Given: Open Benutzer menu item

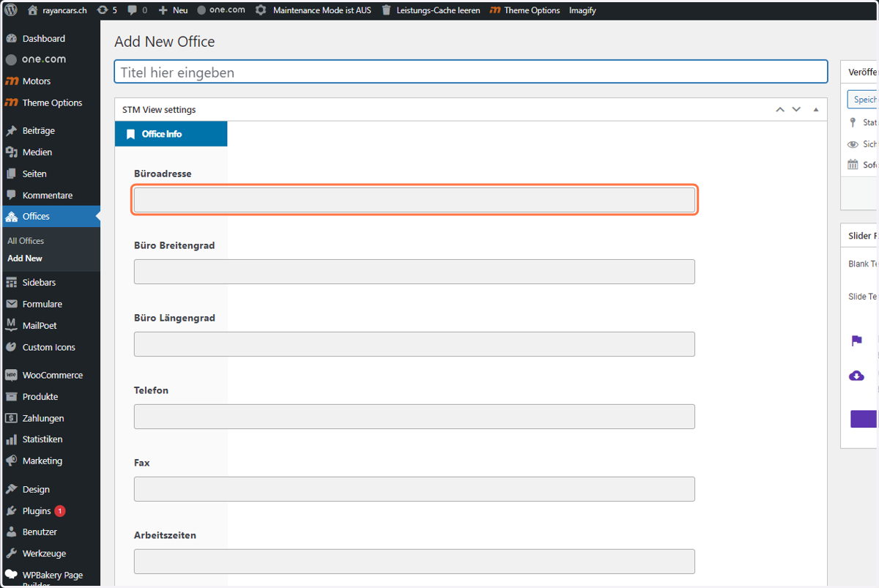Looking at the screenshot, I should click(x=50, y=532).
